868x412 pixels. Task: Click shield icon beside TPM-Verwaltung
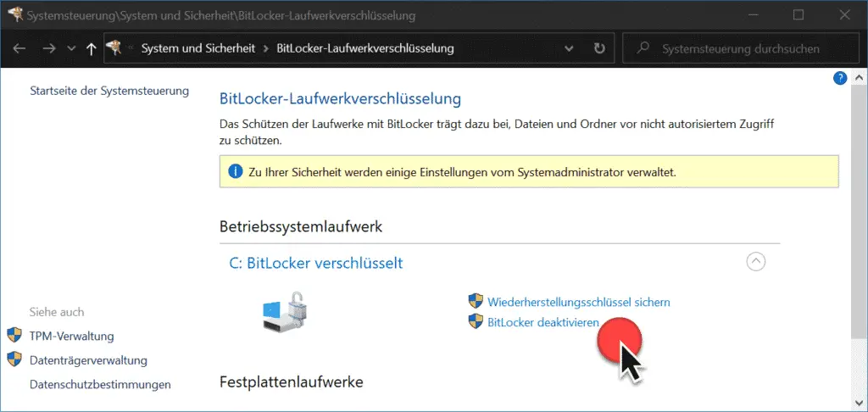click(14, 335)
